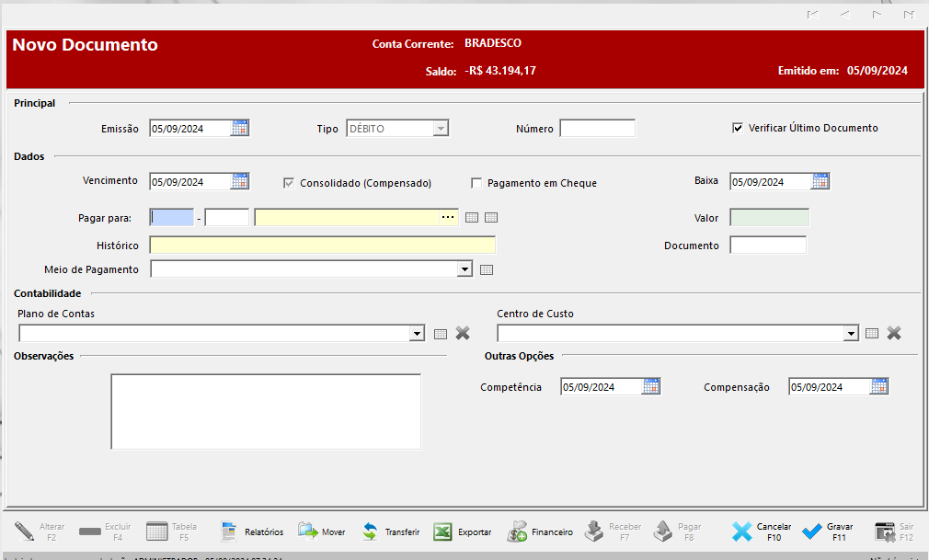Toggle Verificar Último Documento checkbox
The height and width of the screenshot is (560, 929).
[738, 128]
